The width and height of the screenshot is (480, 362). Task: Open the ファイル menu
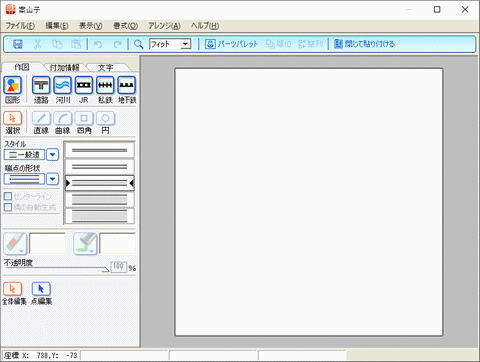coord(20,26)
